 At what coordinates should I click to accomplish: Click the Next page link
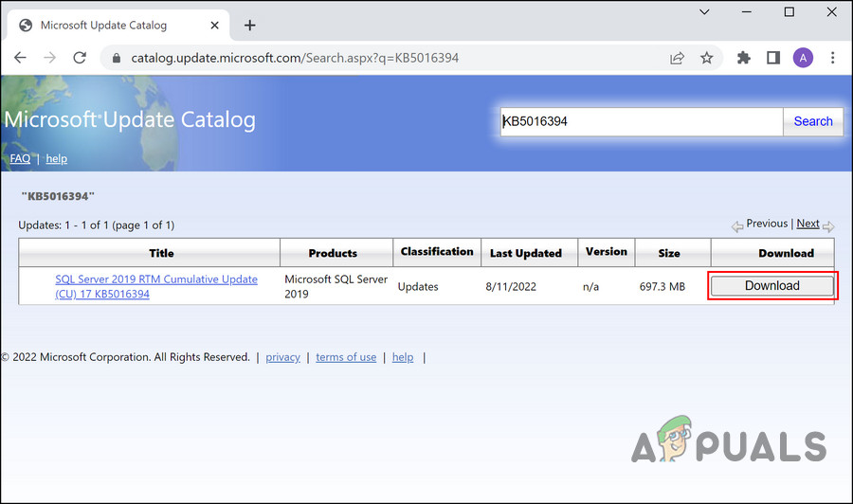point(808,224)
